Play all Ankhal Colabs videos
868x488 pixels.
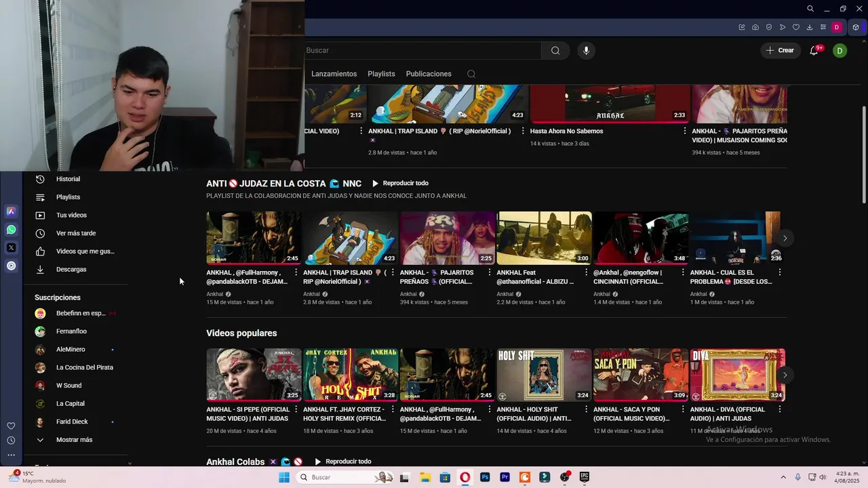pyautogui.click(x=342, y=462)
